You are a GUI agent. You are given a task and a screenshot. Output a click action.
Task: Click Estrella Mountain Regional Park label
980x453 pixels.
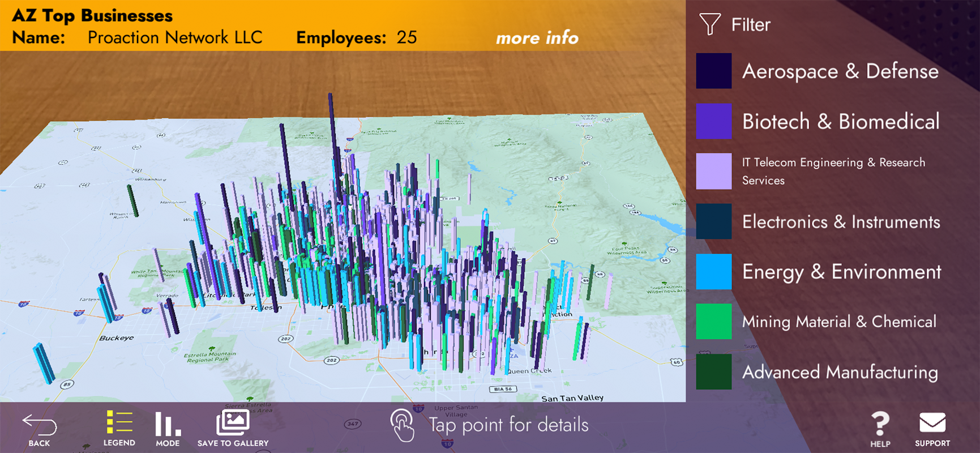[209, 357]
